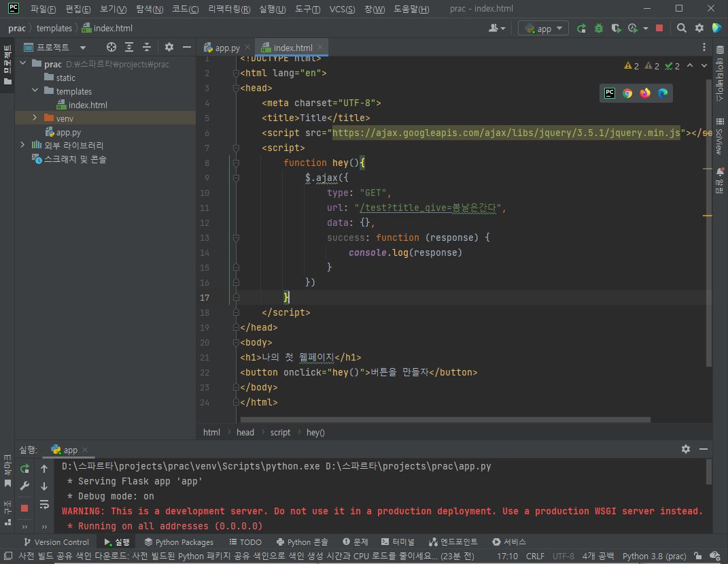
Task: Open Project panel options gear
Action: tap(169, 47)
